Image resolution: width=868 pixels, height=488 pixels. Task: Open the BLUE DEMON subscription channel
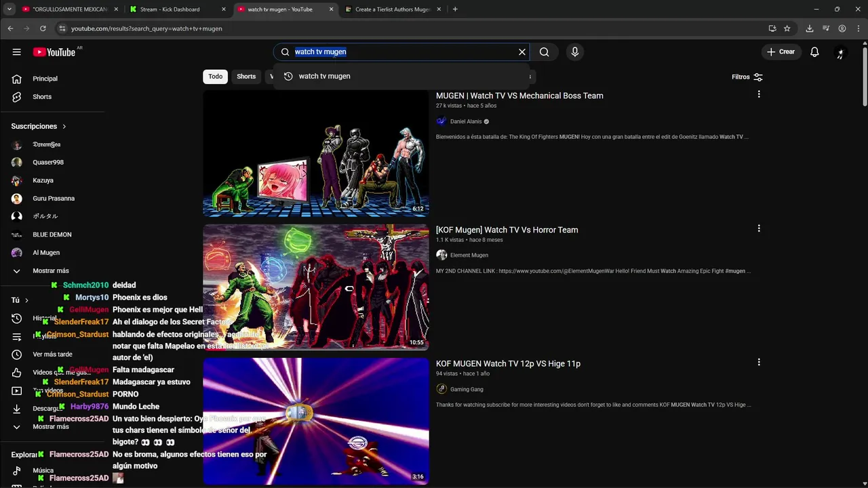(x=53, y=235)
